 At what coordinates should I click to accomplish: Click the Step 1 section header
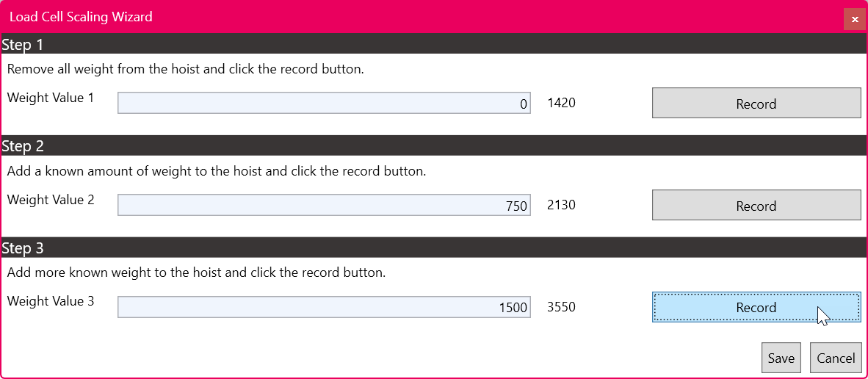tap(23, 45)
